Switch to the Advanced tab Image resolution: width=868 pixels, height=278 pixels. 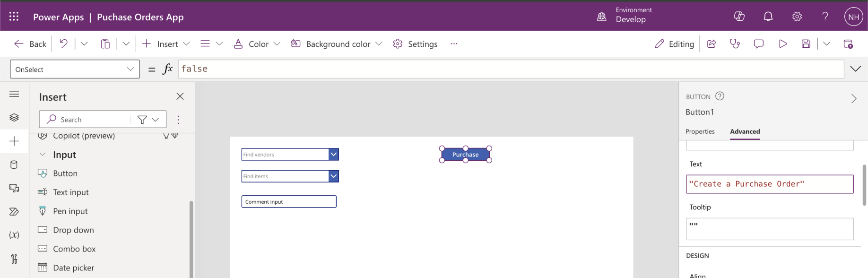745,131
